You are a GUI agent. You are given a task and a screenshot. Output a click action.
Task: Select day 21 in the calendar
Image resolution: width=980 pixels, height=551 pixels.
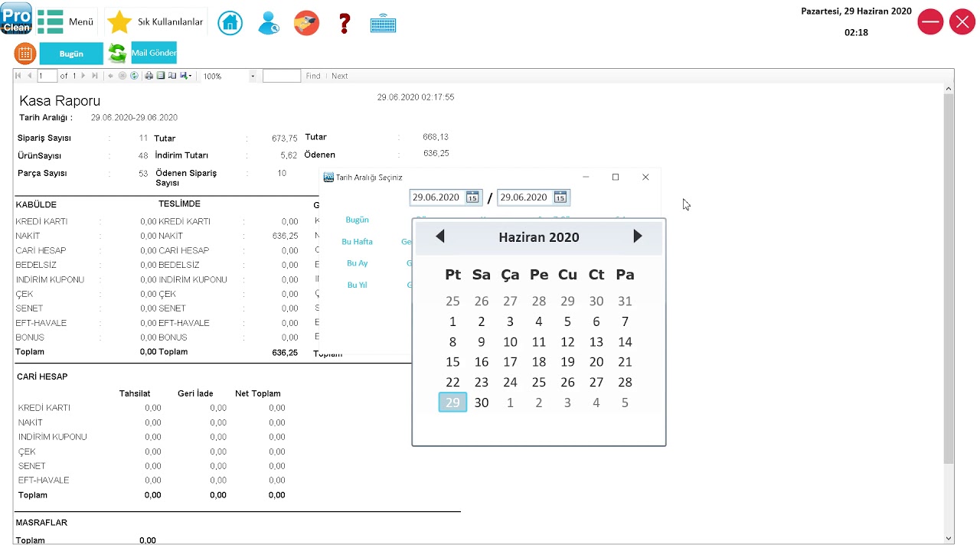[625, 362]
